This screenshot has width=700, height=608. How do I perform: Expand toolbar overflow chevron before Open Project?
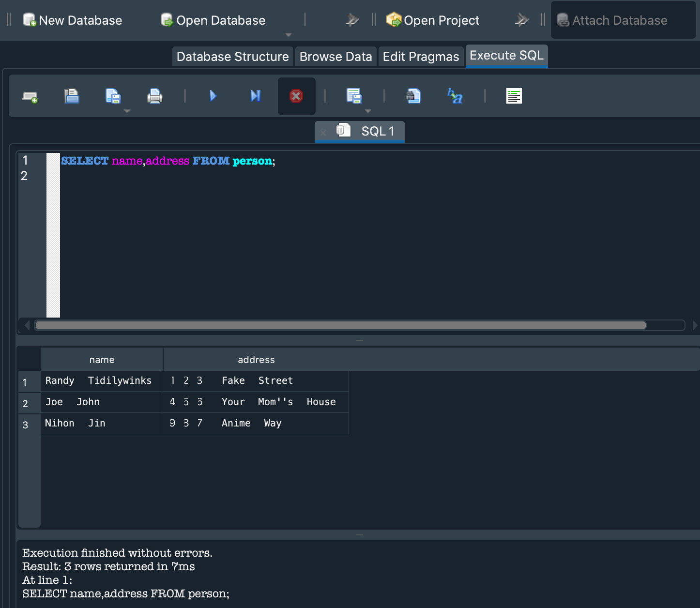click(352, 20)
